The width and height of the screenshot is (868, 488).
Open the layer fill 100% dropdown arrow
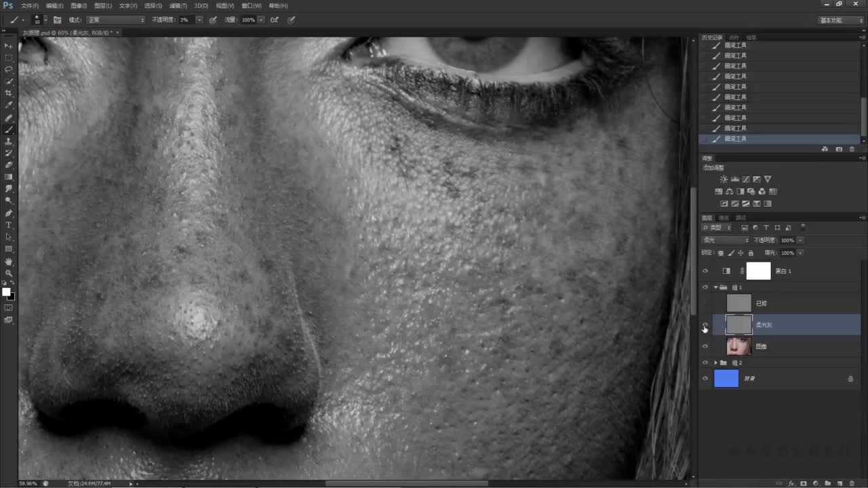pyautogui.click(x=800, y=253)
